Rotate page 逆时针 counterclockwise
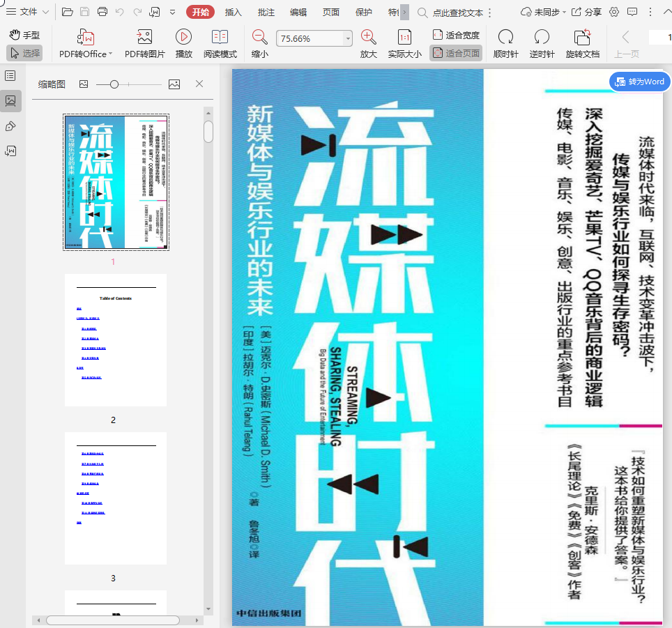The height and width of the screenshot is (628, 672). [x=542, y=44]
